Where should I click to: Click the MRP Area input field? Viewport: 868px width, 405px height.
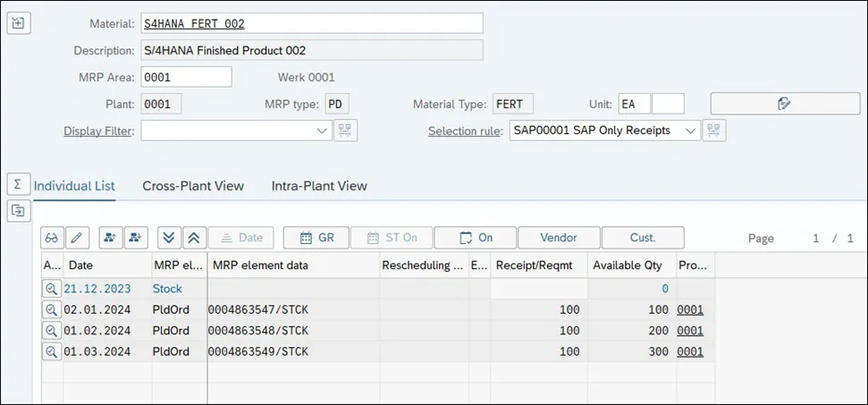point(186,77)
